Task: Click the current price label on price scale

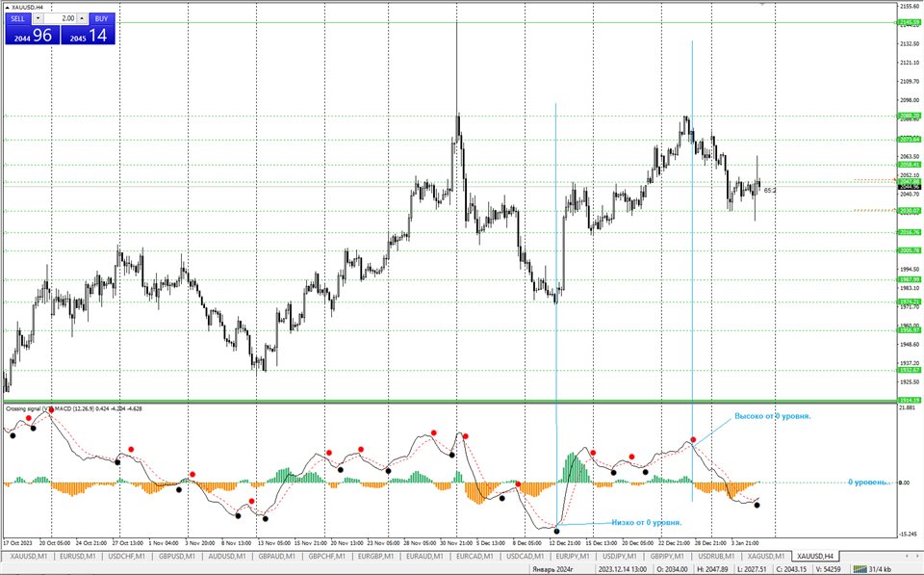Action: [910, 186]
